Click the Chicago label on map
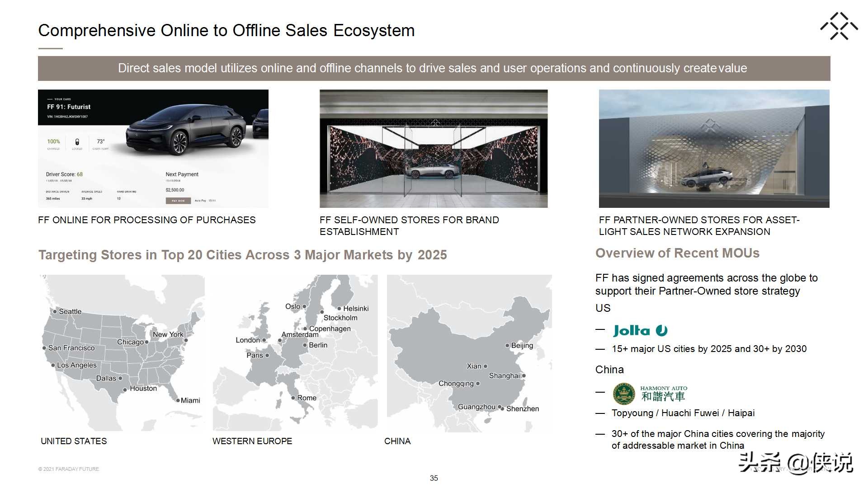This screenshot has height=488, width=868. 130,342
